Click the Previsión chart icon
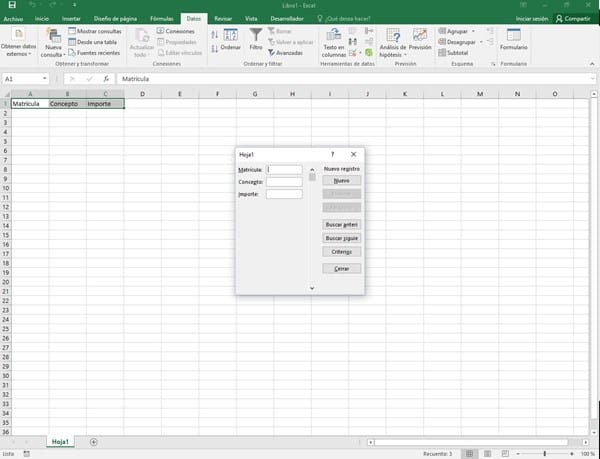Image resolution: width=600 pixels, height=459 pixels. (420, 40)
